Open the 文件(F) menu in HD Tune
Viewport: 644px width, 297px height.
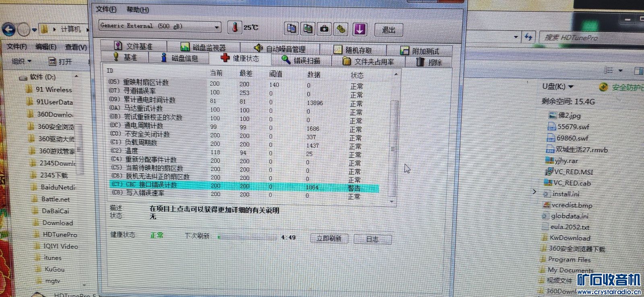coord(106,9)
